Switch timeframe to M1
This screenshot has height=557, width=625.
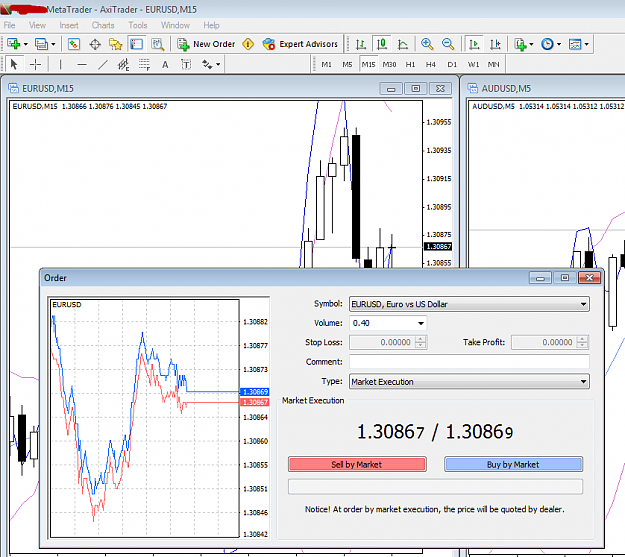click(326, 64)
